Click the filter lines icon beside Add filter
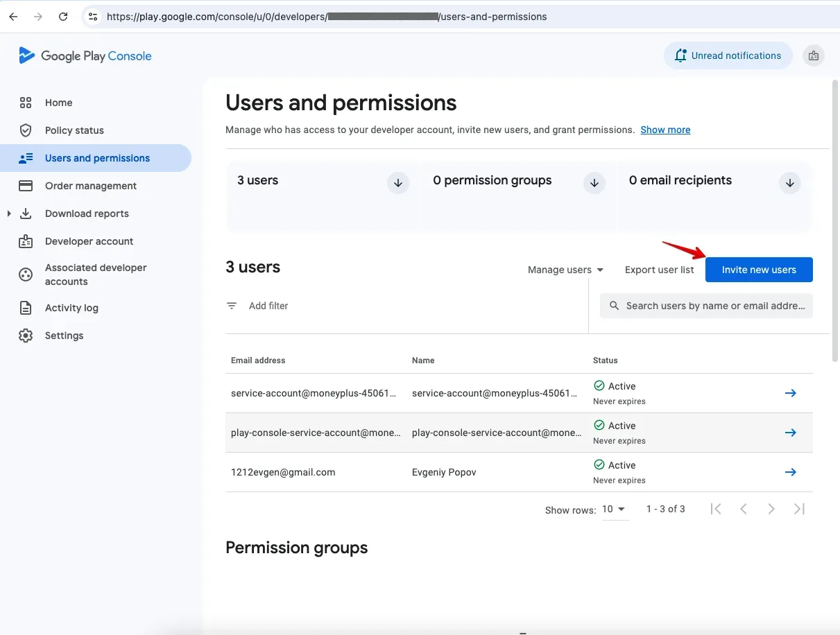Image resolution: width=840 pixels, height=635 pixels. 232,306
